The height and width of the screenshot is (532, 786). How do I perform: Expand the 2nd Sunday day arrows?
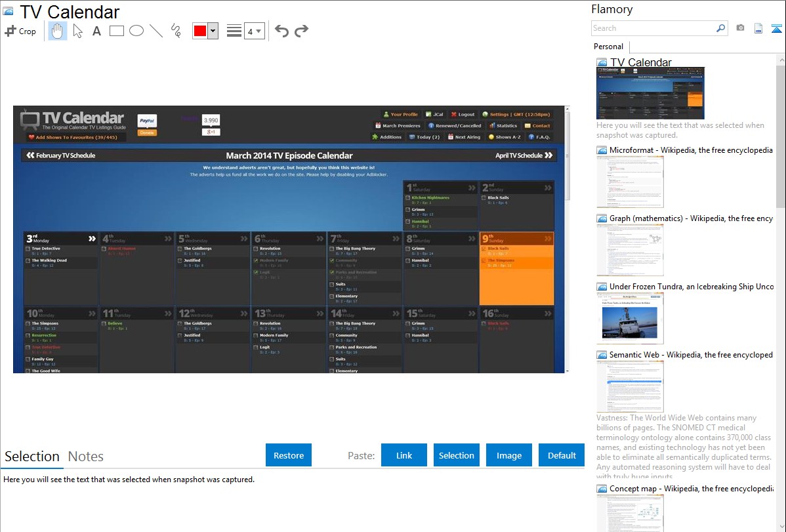tap(548, 188)
